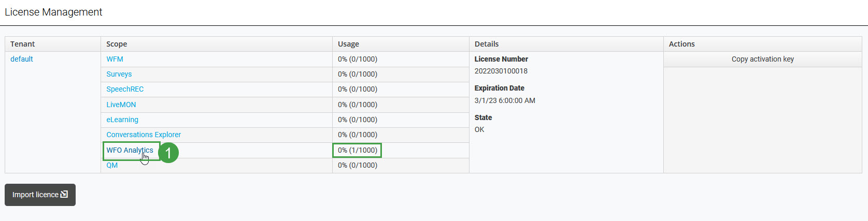
Task: Go to the LiveMON scope
Action: pos(121,105)
